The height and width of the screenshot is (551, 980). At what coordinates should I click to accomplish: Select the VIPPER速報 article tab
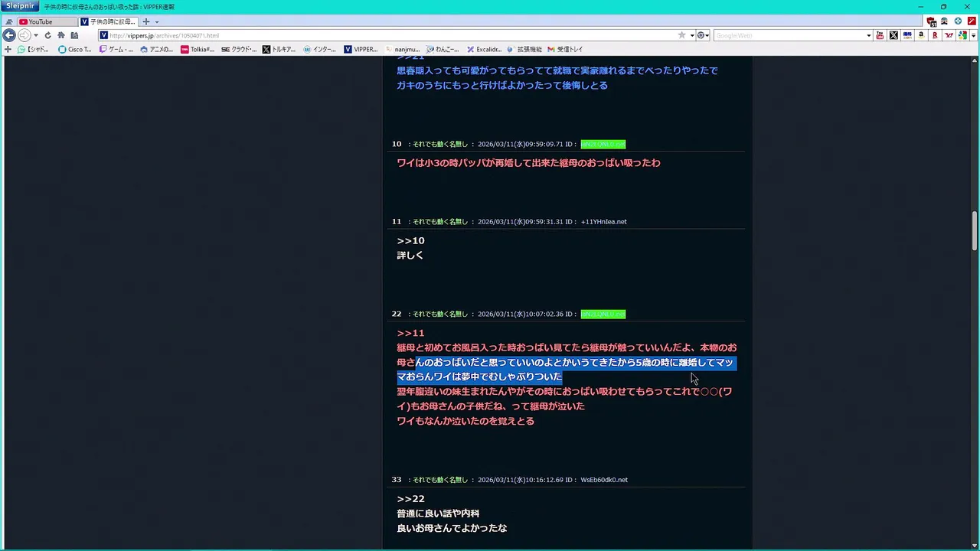click(108, 21)
